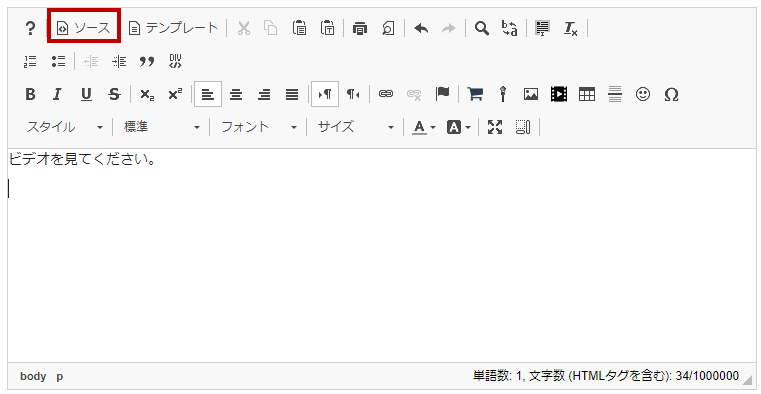This screenshot has width=761, height=394.
Task: Align text to the right
Action: point(264,94)
